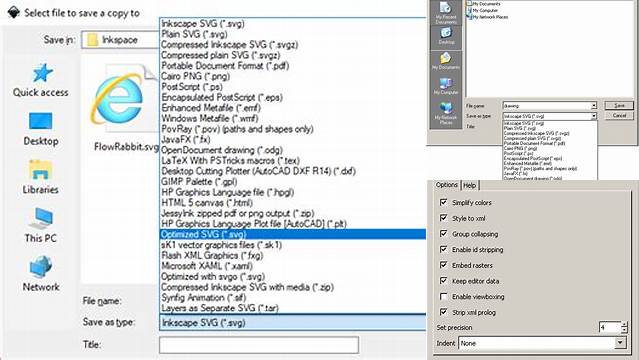Choose Portable Document Format (*.pdf)
Image resolution: width=639 pixels, height=360 pixels.
292,66
